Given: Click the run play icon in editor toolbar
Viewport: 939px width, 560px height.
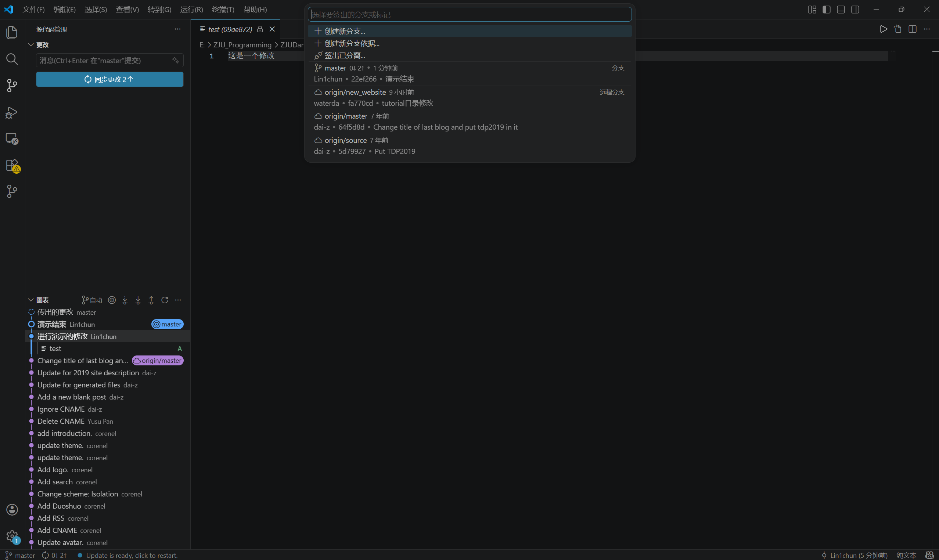Looking at the screenshot, I should tap(884, 29).
